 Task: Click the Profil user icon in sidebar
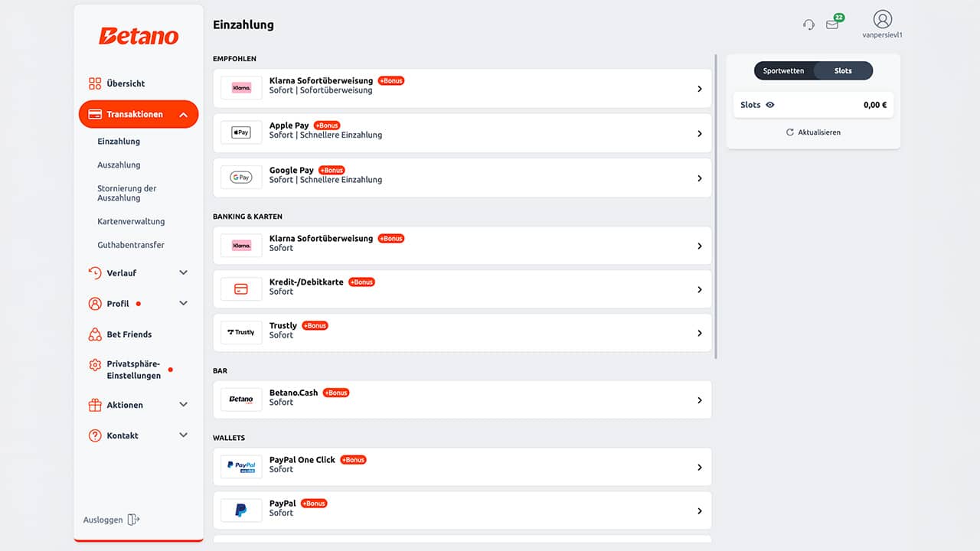click(95, 304)
